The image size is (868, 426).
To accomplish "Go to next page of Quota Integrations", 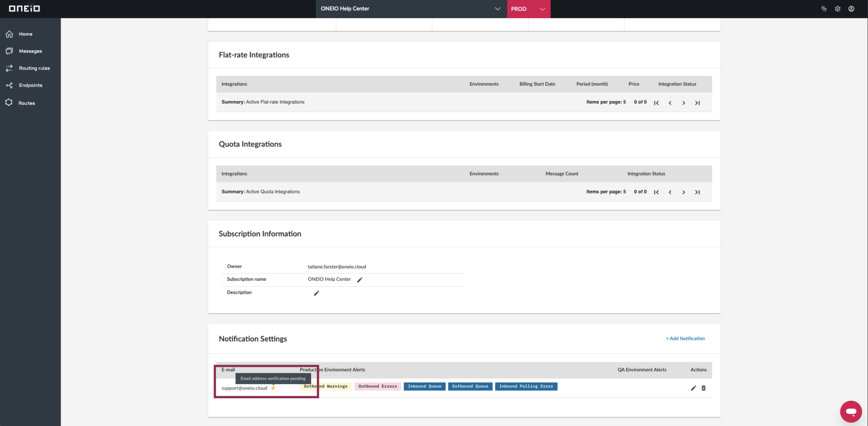I will click(x=684, y=192).
